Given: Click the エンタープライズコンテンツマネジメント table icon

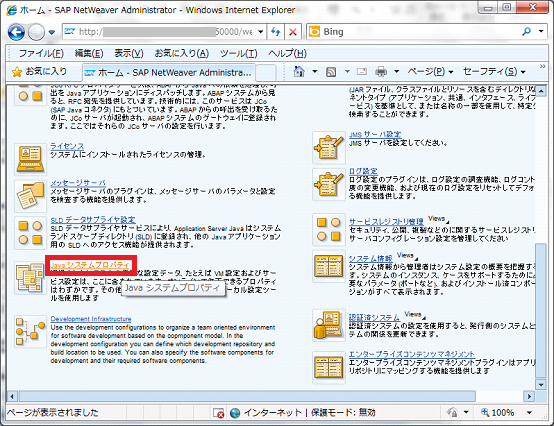Looking at the screenshot, I should [329, 367].
